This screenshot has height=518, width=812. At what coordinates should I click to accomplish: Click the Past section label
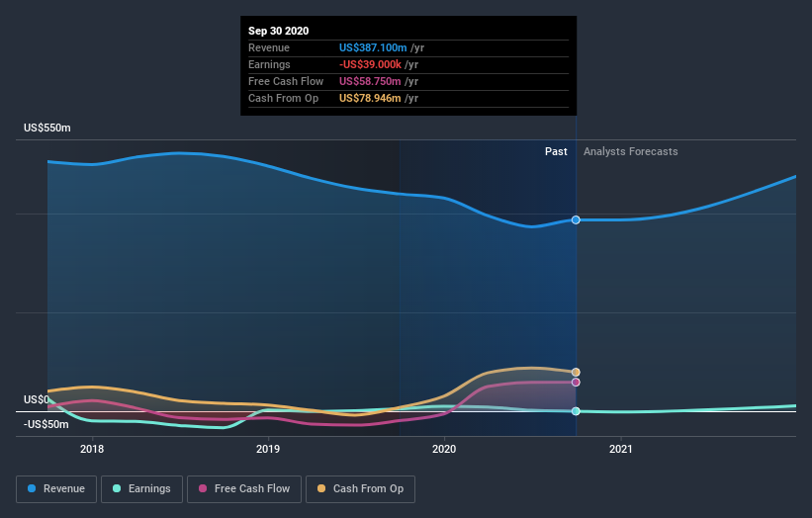tap(556, 151)
